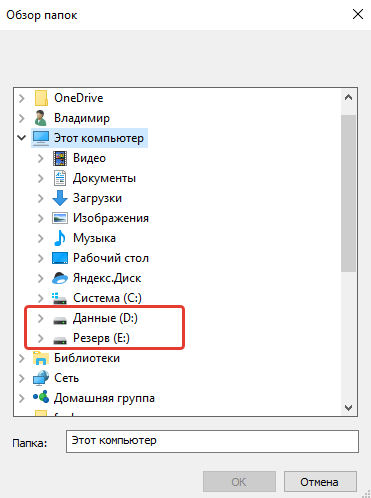Select the Данные (D:) drive label
Image resolution: width=371 pixels, height=498 pixels.
click(105, 318)
